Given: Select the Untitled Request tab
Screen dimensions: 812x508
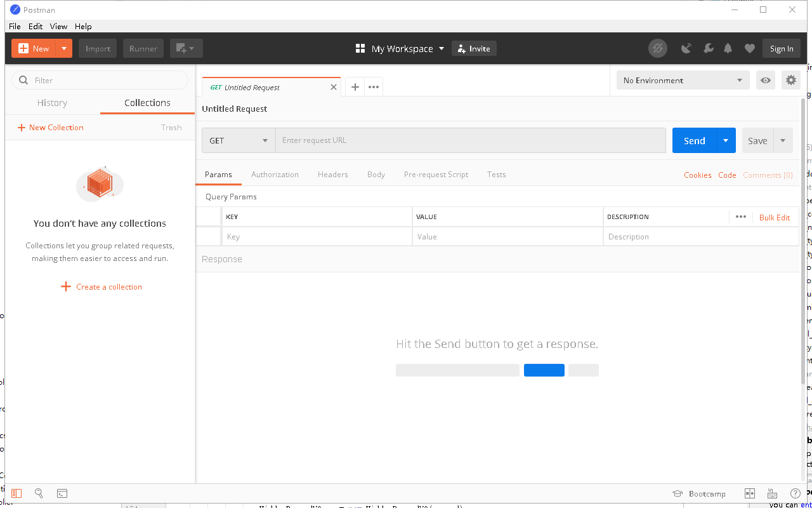Looking at the screenshot, I should pos(271,87).
